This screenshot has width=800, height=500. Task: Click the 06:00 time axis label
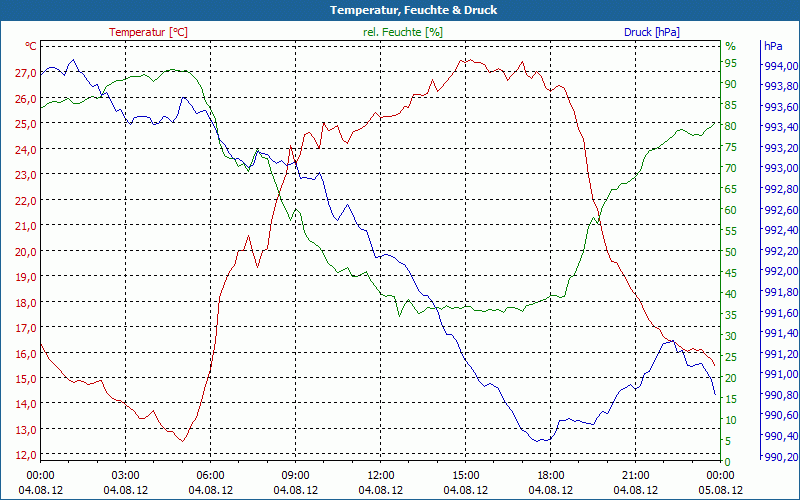pos(211,476)
